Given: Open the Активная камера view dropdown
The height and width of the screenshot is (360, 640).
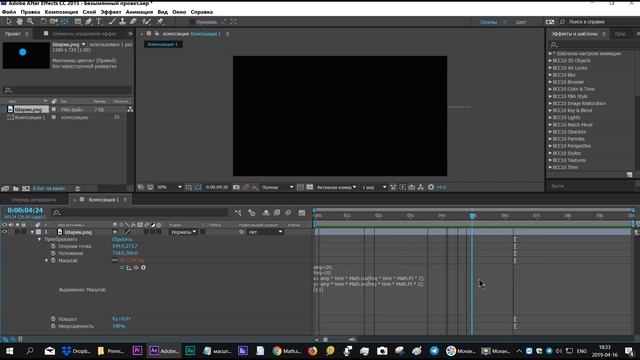Looking at the screenshot, I should coord(336,187).
